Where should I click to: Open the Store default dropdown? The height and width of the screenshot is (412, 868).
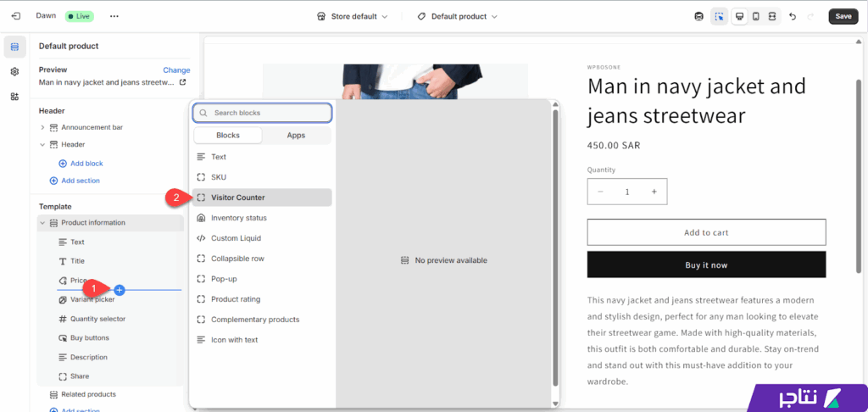(352, 16)
